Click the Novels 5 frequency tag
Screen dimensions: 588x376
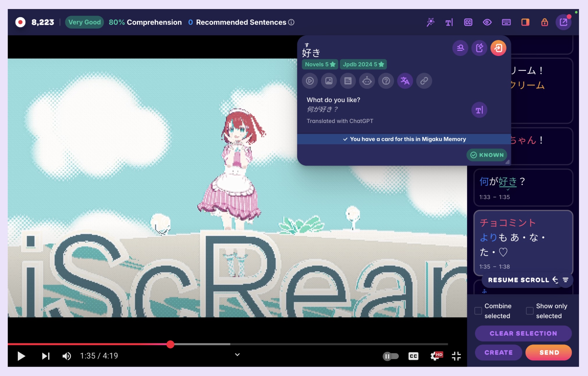click(320, 64)
